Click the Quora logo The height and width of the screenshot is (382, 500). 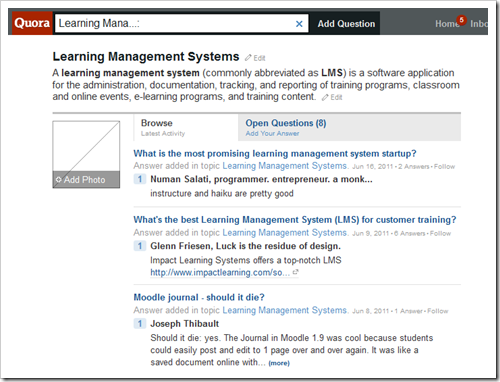tap(32, 23)
